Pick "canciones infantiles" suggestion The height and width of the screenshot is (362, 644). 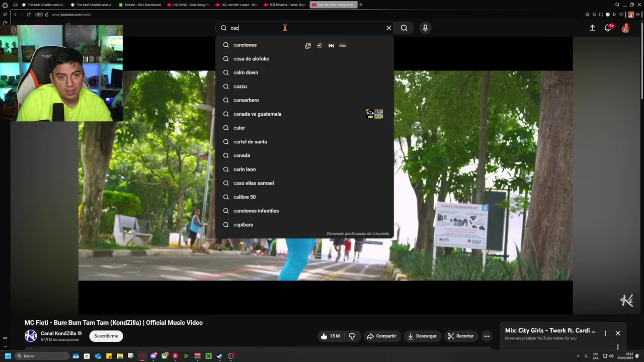tap(304, 211)
